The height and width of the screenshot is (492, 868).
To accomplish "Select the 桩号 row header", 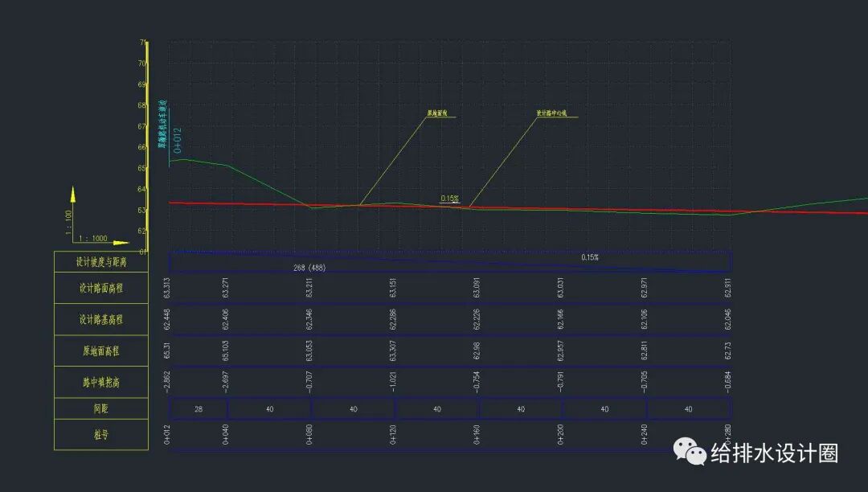I will pos(101,434).
